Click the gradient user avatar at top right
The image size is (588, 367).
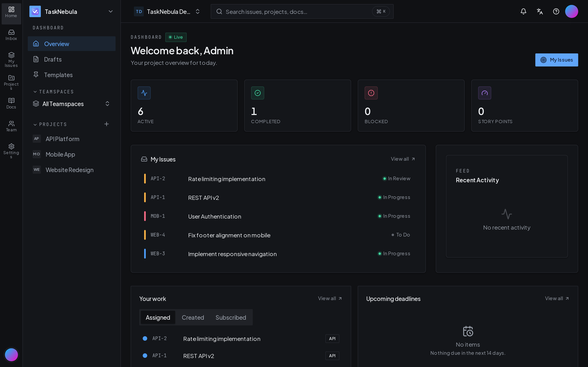[571, 11]
